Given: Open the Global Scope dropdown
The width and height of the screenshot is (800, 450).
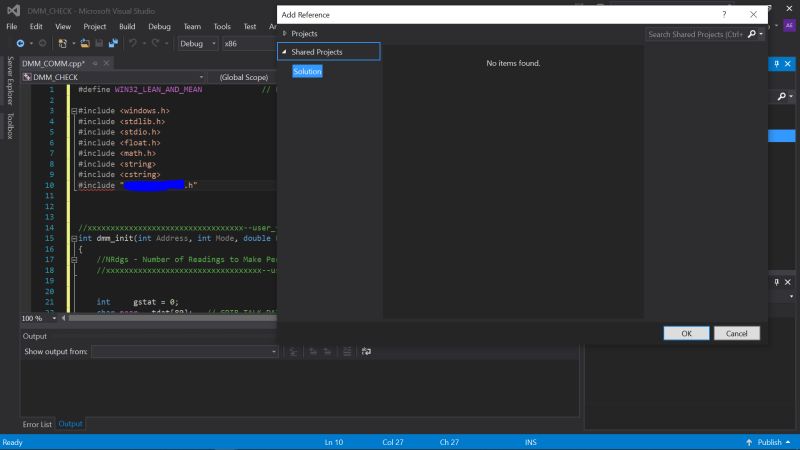Looking at the screenshot, I should (245, 77).
